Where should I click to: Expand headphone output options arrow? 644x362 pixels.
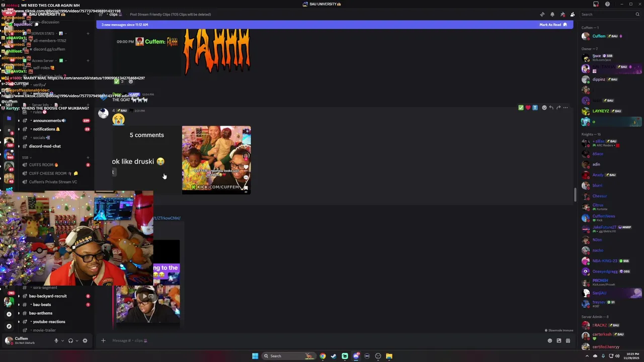tap(76, 341)
